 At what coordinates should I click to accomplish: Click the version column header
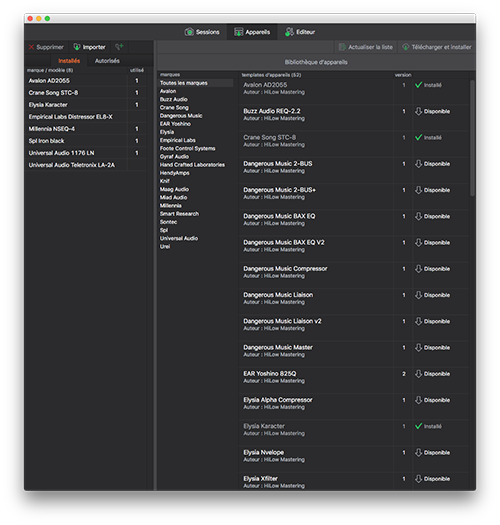pos(403,75)
